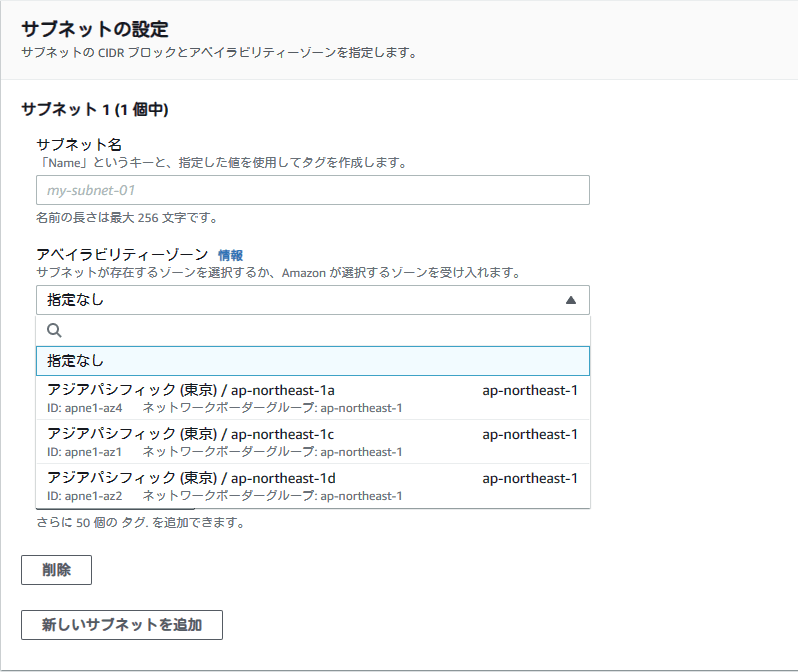
Task: Click the ID: apne1-az1 text
Action: tap(84, 452)
